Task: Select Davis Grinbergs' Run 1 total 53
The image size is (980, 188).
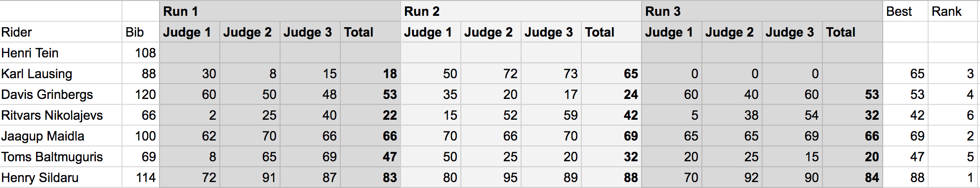Action: tap(370, 94)
